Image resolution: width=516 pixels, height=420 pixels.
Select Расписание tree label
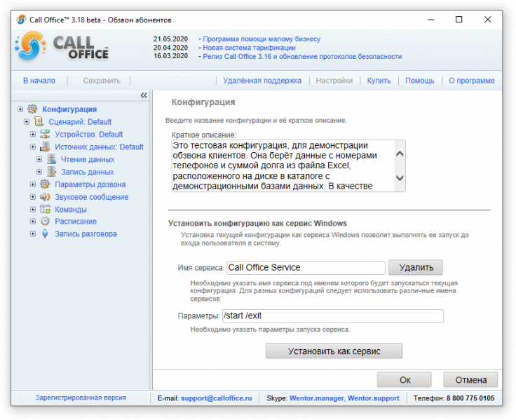click(76, 222)
